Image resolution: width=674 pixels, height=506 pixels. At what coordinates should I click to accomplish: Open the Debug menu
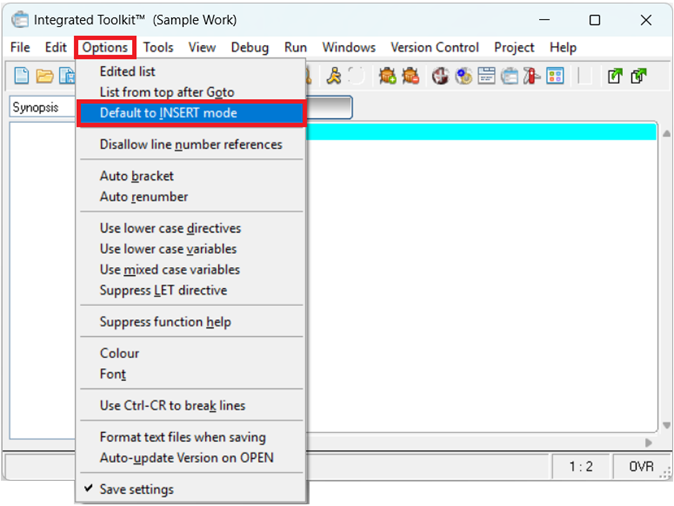[250, 47]
